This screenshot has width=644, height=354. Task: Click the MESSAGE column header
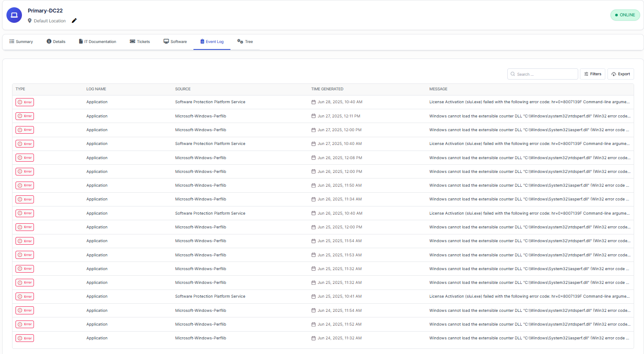[438, 89]
